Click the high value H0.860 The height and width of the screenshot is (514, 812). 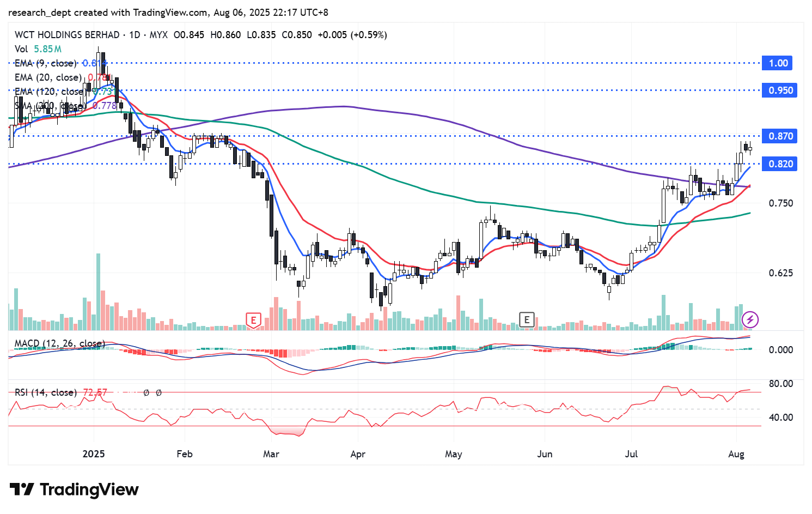point(225,35)
